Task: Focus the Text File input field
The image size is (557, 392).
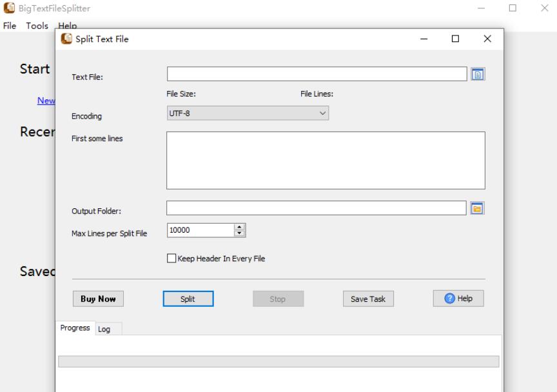Action: [317, 74]
